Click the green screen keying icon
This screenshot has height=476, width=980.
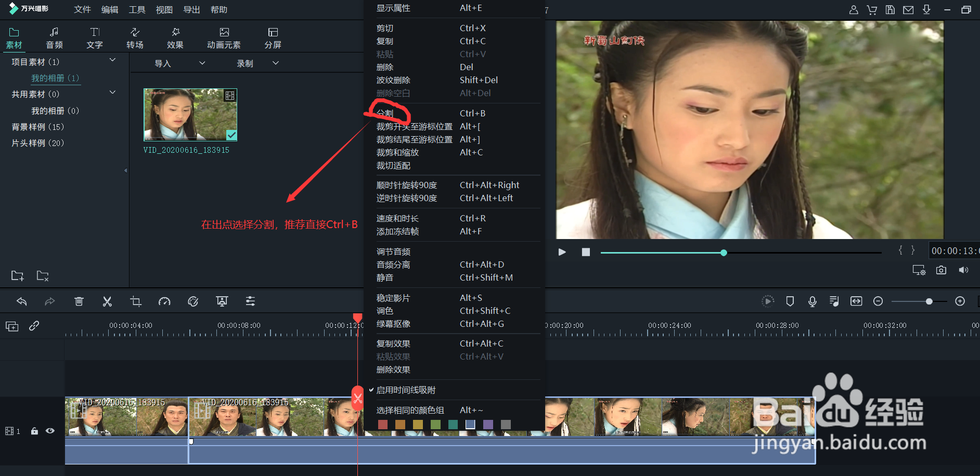pyautogui.click(x=222, y=301)
